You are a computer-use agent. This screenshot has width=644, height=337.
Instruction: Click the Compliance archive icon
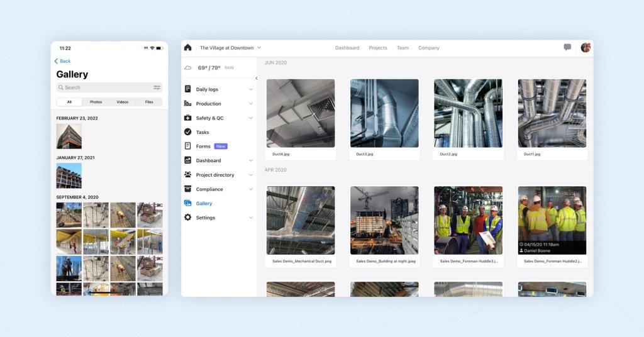pyautogui.click(x=187, y=189)
